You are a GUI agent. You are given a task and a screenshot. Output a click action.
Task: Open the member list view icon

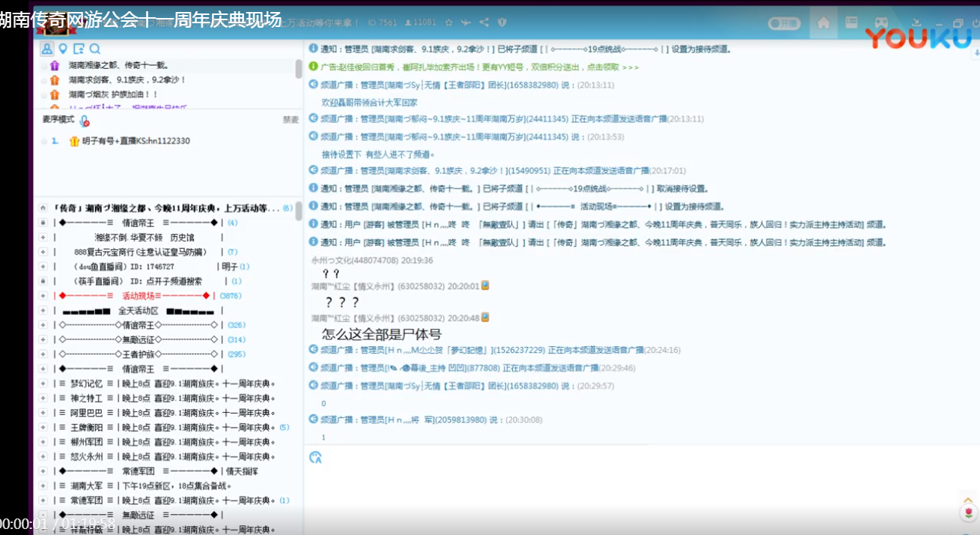click(x=47, y=49)
